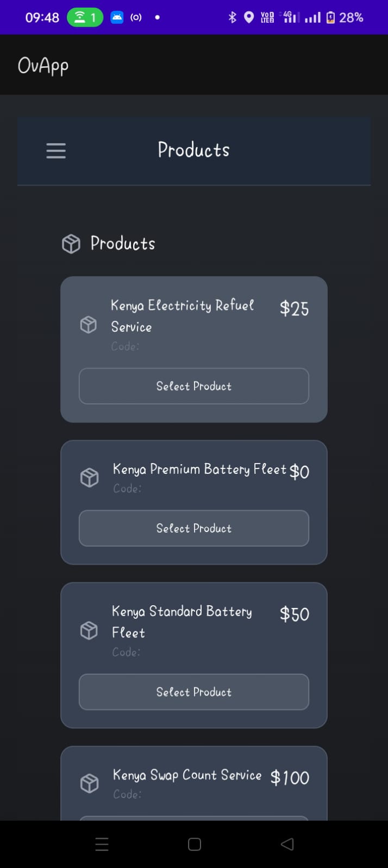Tap the $25 price on Kenya Electricity Refuel Service
This screenshot has height=868, width=388.
coord(293,308)
